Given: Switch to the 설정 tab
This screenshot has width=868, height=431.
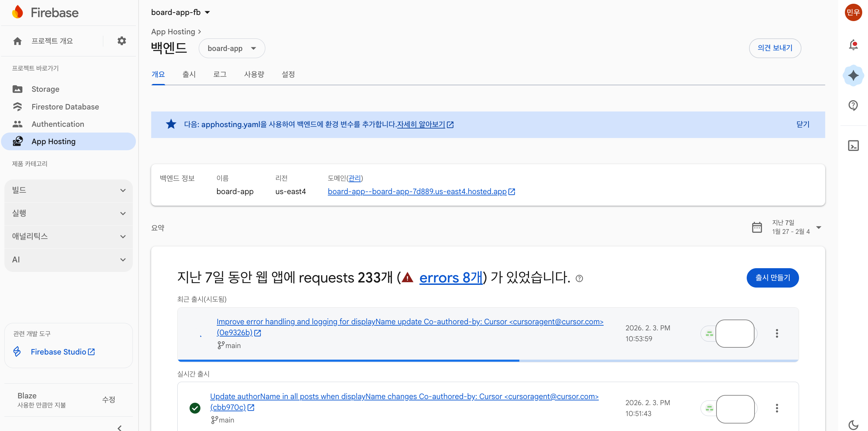Looking at the screenshot, I should (x=288, y=74).
